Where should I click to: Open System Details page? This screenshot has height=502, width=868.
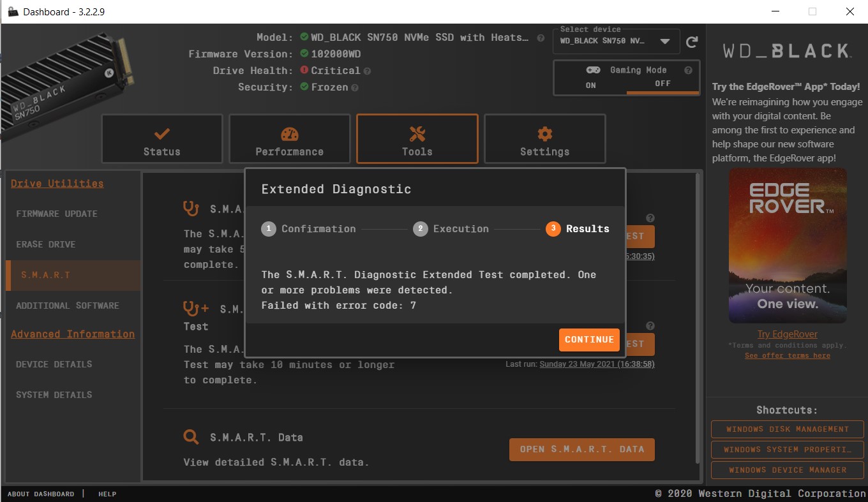(x=54, y=395)
